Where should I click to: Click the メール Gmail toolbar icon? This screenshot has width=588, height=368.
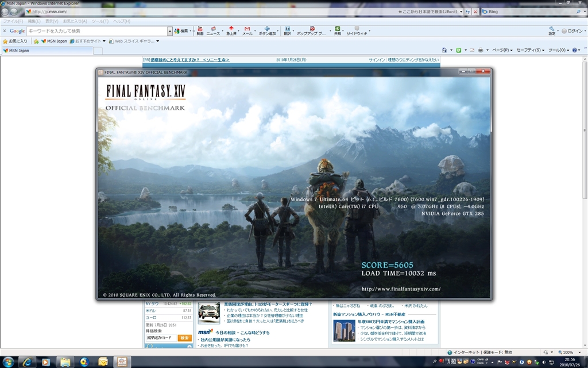[x=247, y=31]
